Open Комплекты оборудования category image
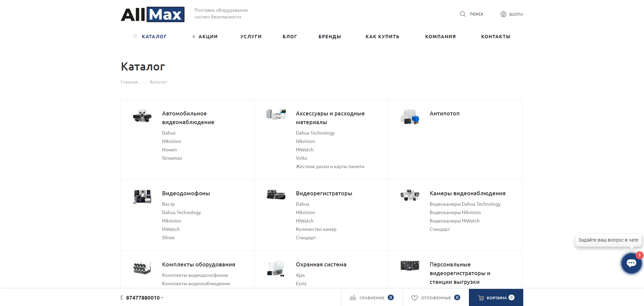The image size is (644, 306). point(142,267)
